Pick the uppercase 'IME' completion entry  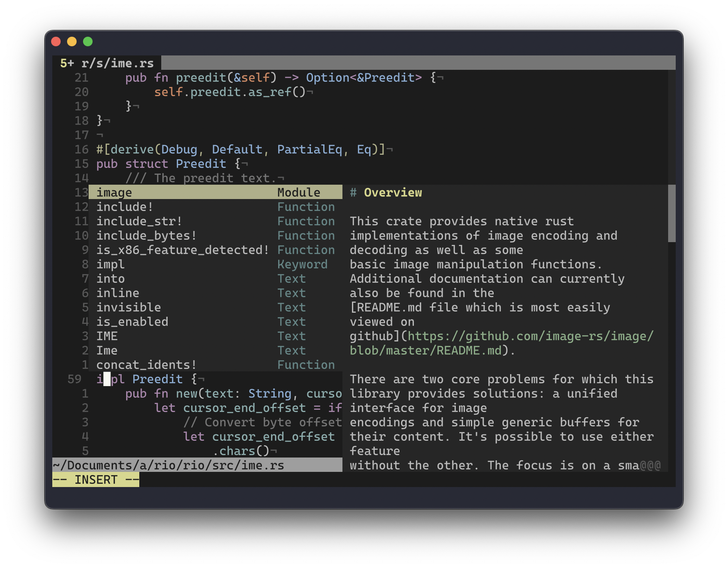click(x=216, y=336)
